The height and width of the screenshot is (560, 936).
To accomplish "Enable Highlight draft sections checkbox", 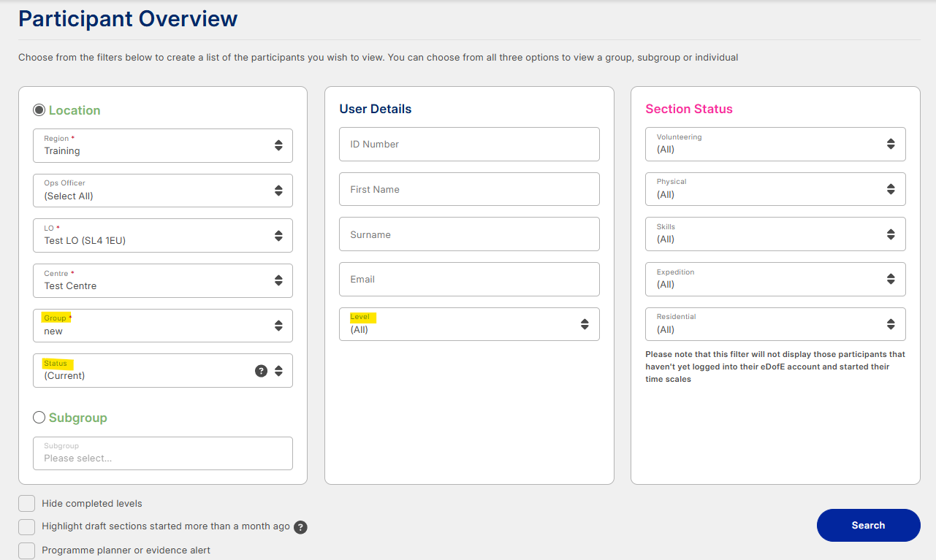I will coord(27,527).
